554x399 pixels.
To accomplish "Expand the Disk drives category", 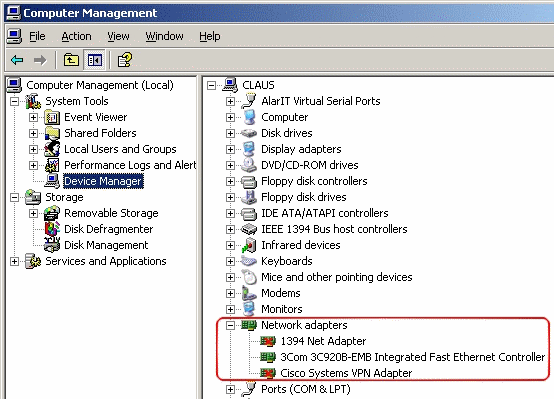I will [230, 133].
